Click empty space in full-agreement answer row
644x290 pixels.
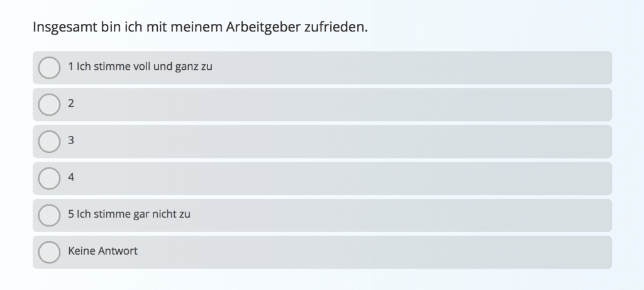(409, 67)
